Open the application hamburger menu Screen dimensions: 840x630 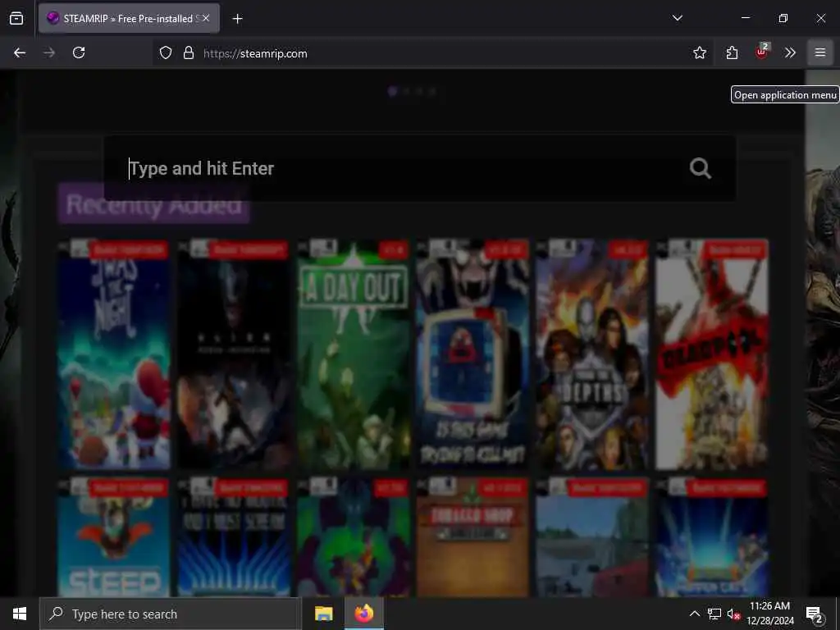coord(819,52)
